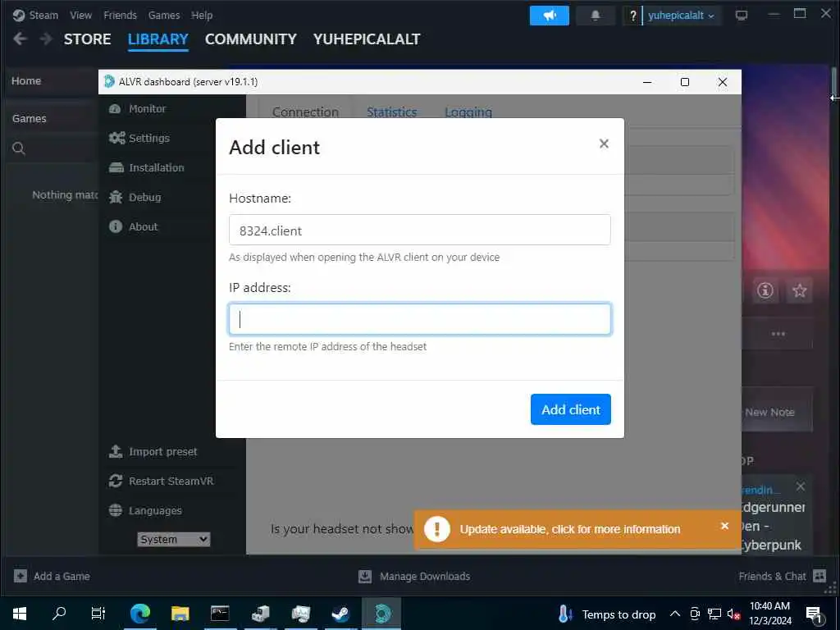
Task: Click the Steam announcements megaphone button
Action: [x=549, y=16]
